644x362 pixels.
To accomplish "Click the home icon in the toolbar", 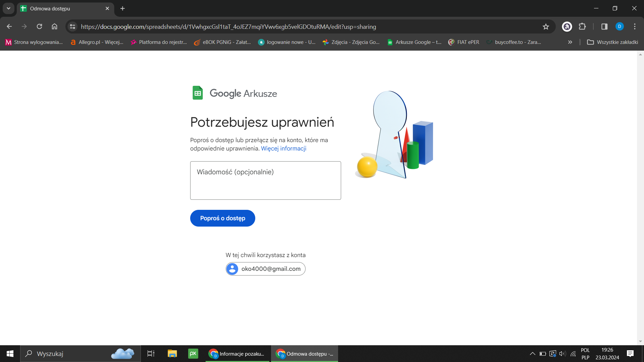I will point(54,26).
